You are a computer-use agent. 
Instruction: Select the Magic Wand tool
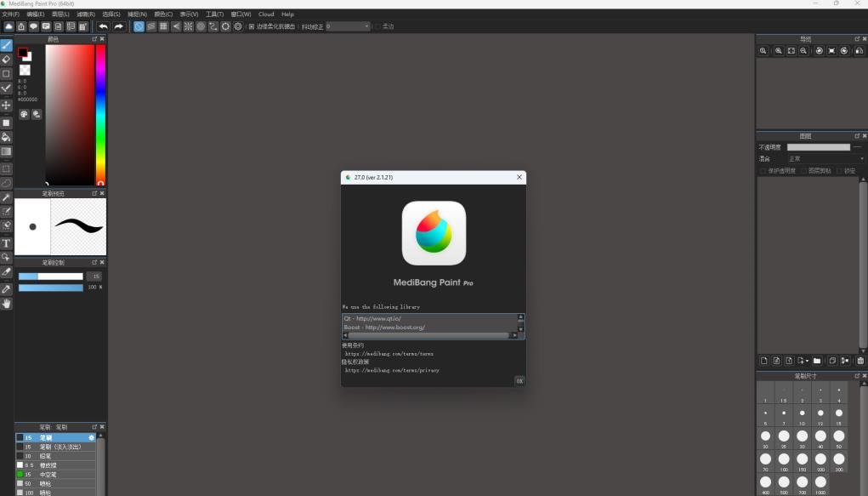[x=6, y=197]
